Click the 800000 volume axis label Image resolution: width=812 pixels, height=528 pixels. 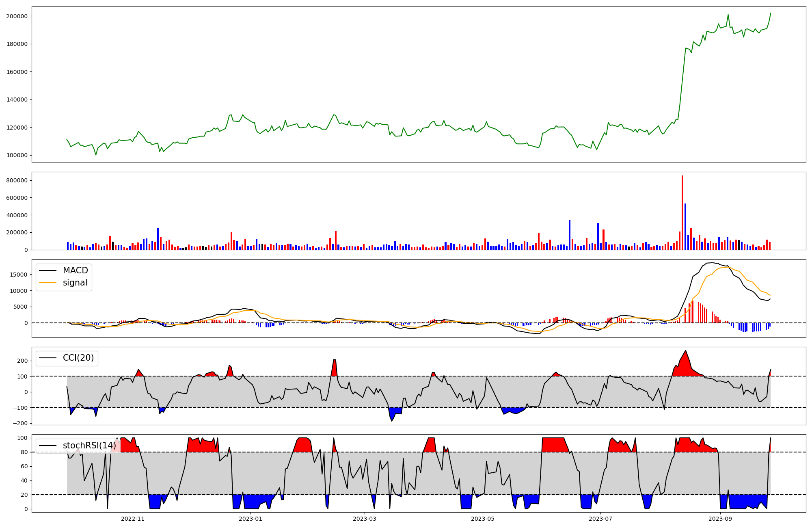pyautogui.click(x=17, y=180)
